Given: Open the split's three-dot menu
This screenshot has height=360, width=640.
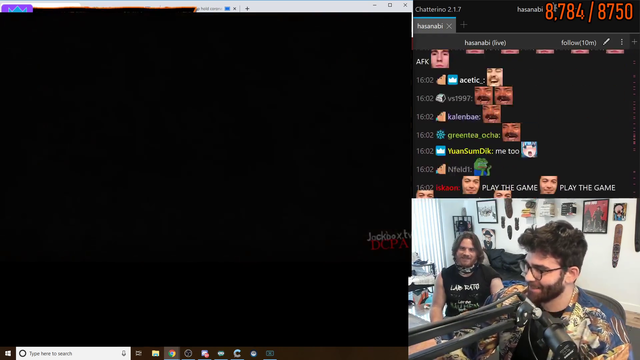Looking at the screenshot, I should pos(622,42).
